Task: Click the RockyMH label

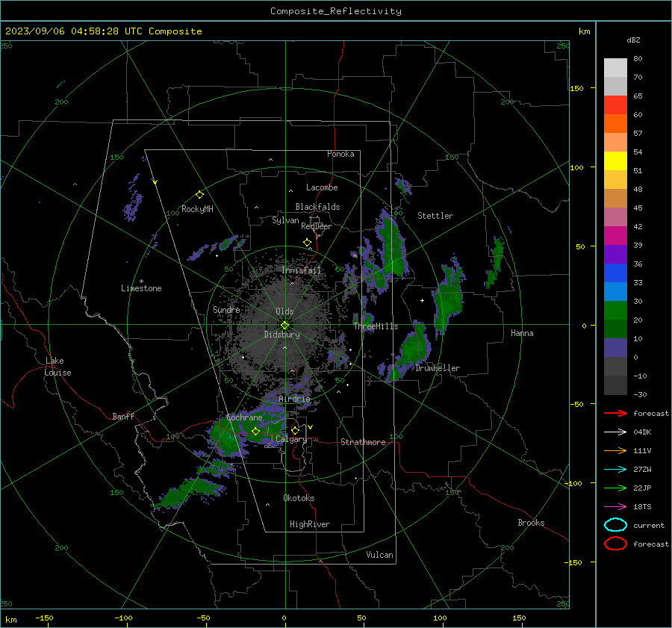Action: click(x=197, y=209)
